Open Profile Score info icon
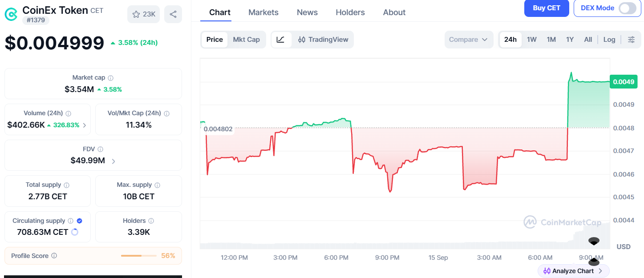The height and width of the screenshot is (278, 644). 54,256
